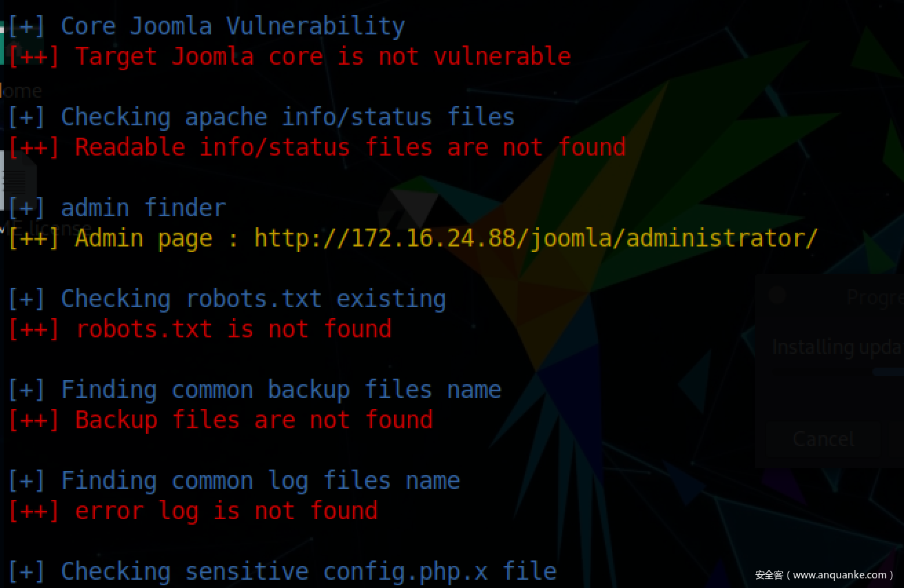The height and width of the screenshot is (588, 904).
Task: Click the "Checking apache info/status files" line
Action: (x=260, y=117)
